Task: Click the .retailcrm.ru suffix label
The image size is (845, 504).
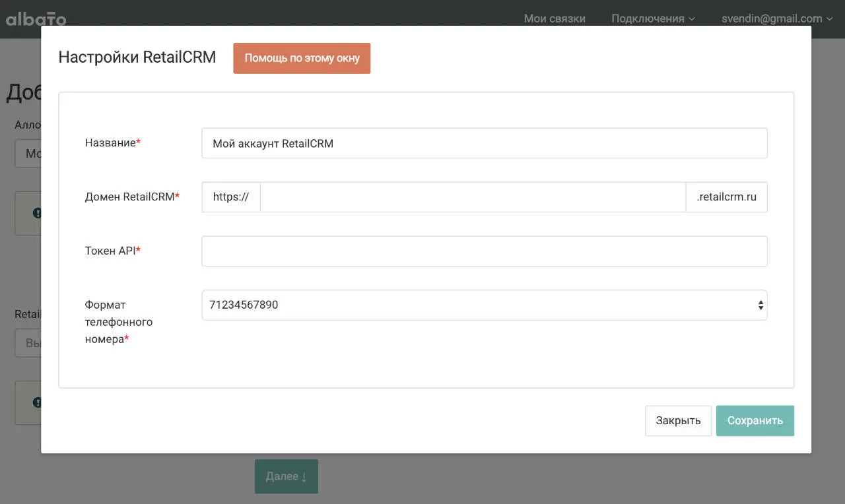Action: [x=727, y=197]
